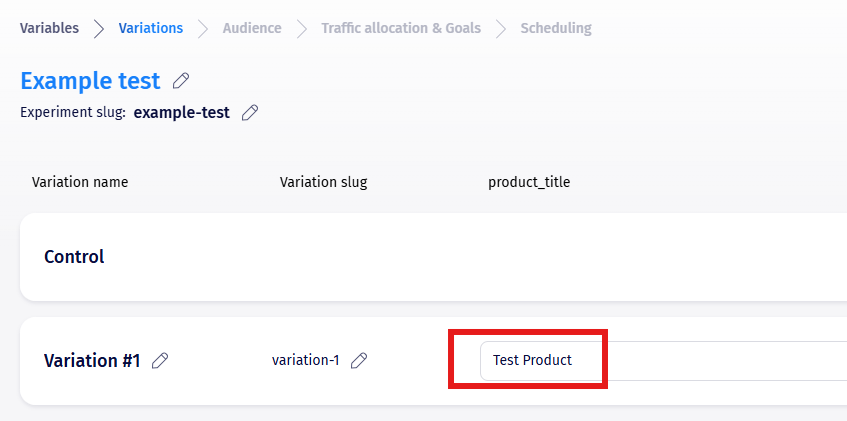This screenshot has height=421, width=847.
Task: Go to the Variables step
Action: pyautogui.click(x=49, y=28)
